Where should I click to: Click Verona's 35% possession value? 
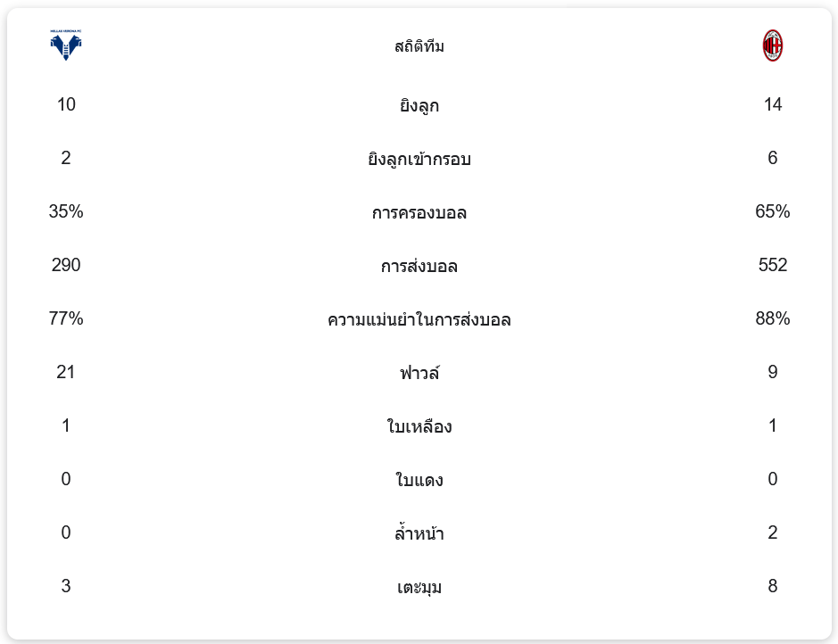pyautogui.click(x=66, y=211)
